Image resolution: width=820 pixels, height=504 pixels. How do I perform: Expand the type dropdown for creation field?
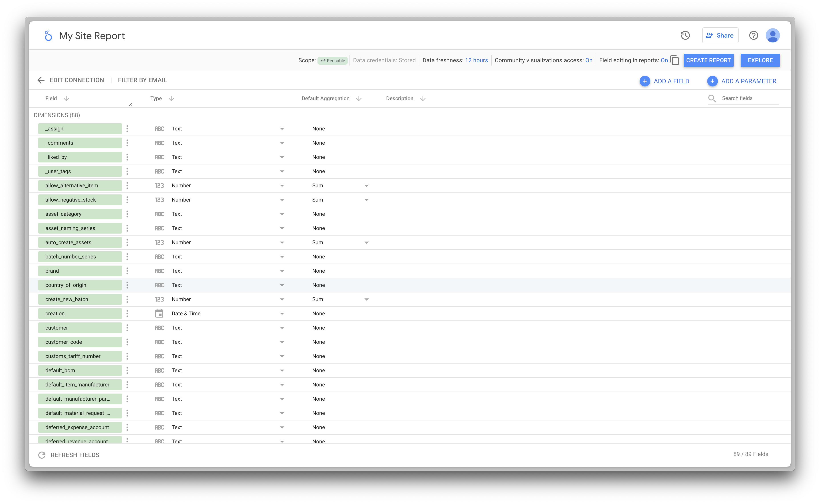(x=282, y=313)
